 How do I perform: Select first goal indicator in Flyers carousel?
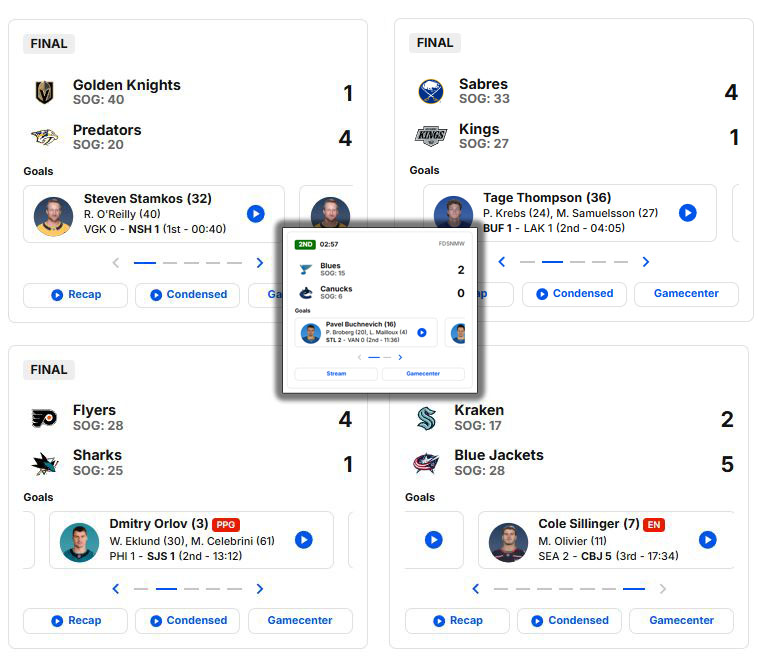click(x=141, y=589)
